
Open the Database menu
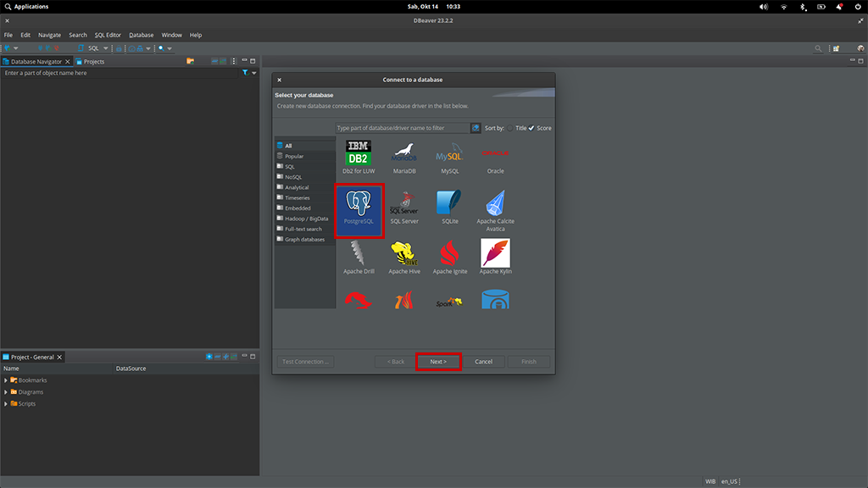point(141,35)
